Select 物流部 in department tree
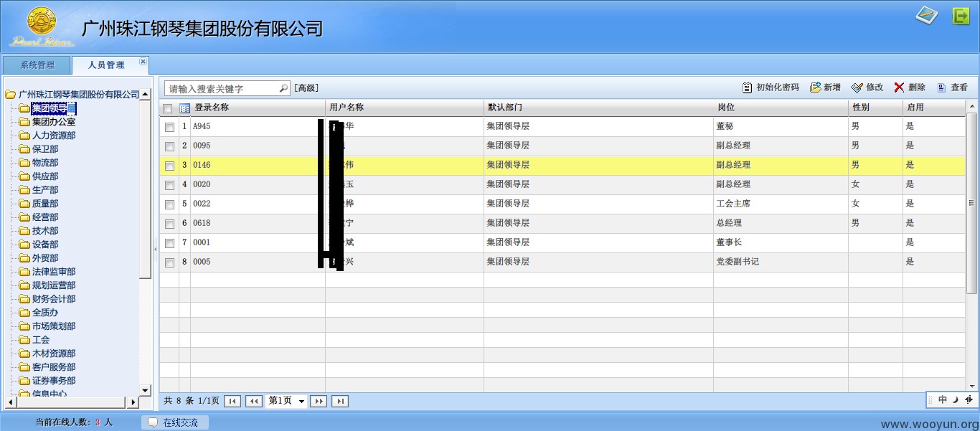The width and height of the screenshot is (980, 431). pos(45,163)
